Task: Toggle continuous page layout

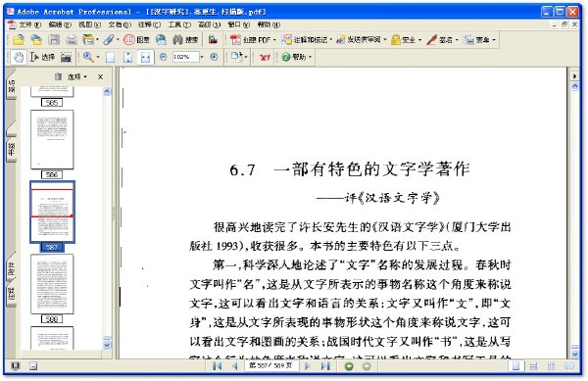Action: 534,366
